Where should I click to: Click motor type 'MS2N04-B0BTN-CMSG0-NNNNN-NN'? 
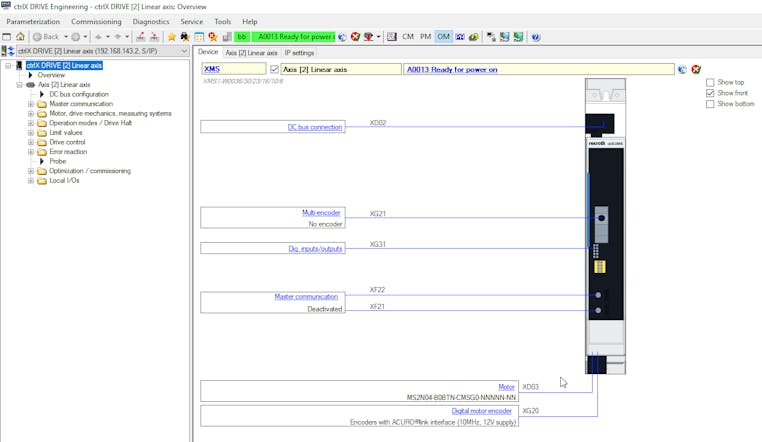point(461,397)
